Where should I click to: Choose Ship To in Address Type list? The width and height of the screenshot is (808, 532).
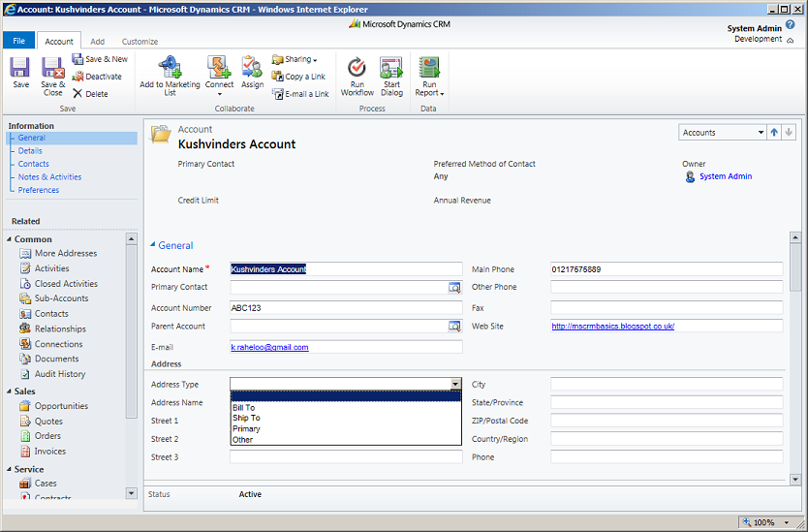(346, 418)
